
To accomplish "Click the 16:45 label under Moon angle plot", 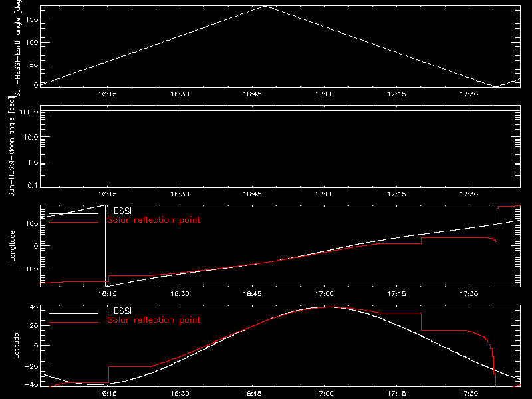I will click(252, 194).
